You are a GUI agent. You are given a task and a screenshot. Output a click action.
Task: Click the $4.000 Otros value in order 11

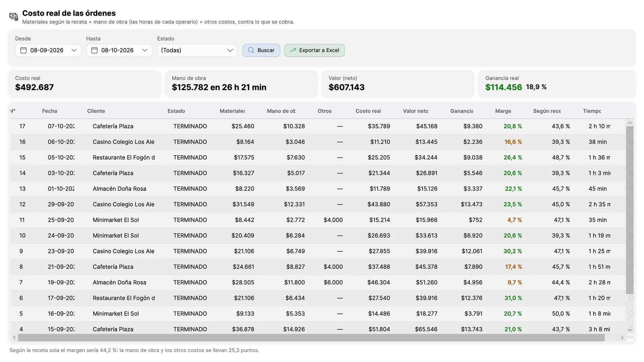[333, 220]
